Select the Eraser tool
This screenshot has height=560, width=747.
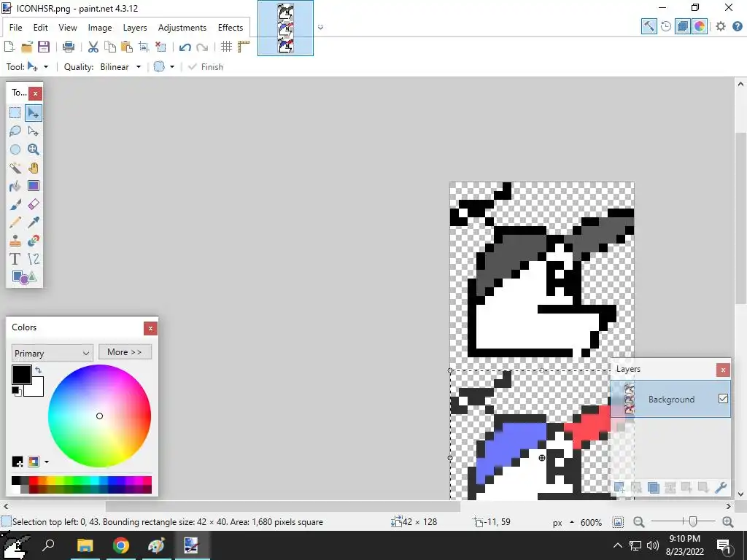[34, 204]
